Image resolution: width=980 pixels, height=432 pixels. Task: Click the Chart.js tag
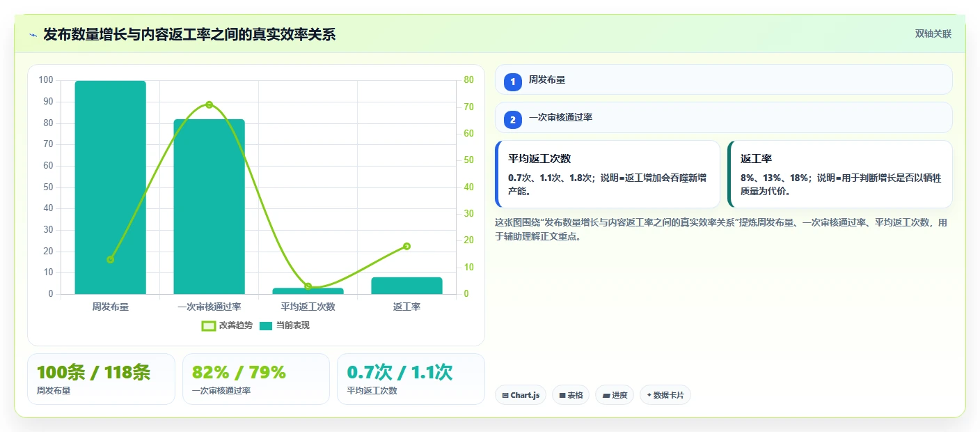(x=521, y=395)
